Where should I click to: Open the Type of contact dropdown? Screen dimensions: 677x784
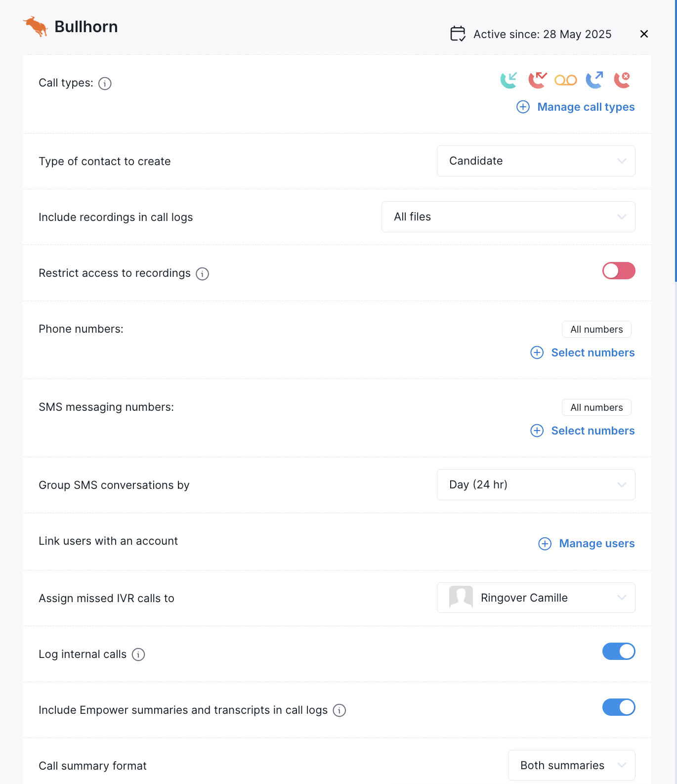point(536,161)
